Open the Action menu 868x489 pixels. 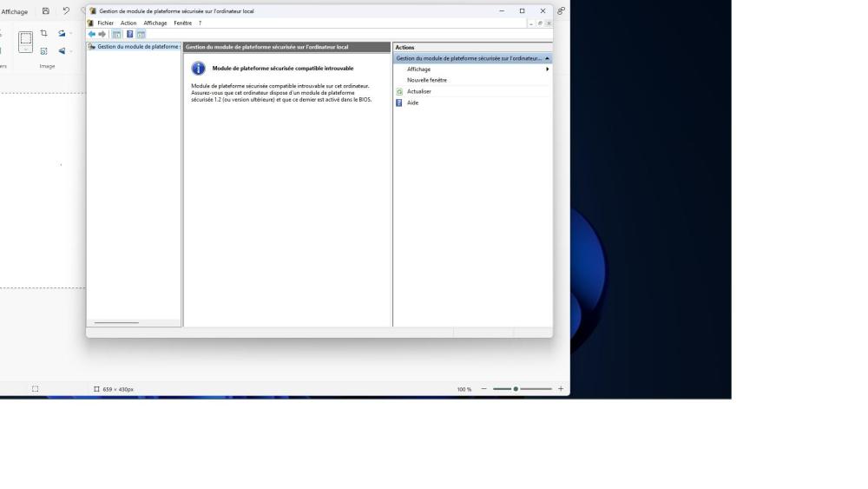tap(128, 23)
